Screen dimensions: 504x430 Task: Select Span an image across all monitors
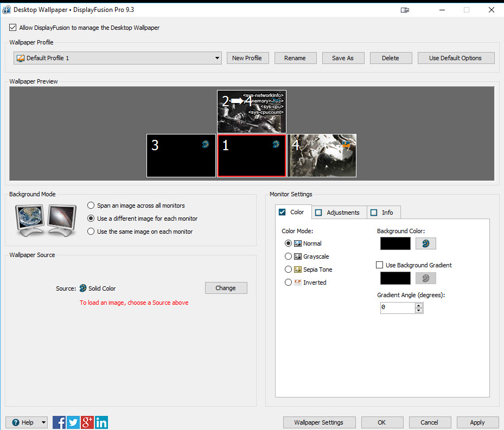[91, 206]
